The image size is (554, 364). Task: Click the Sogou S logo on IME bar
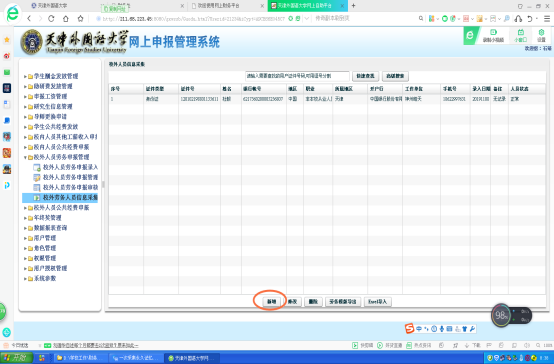click(409, 328)
